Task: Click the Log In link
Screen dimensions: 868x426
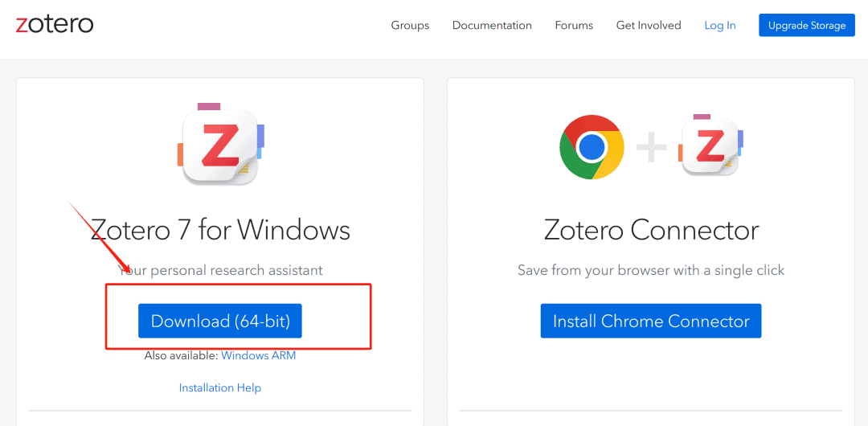Action: [x=719, y=26]
